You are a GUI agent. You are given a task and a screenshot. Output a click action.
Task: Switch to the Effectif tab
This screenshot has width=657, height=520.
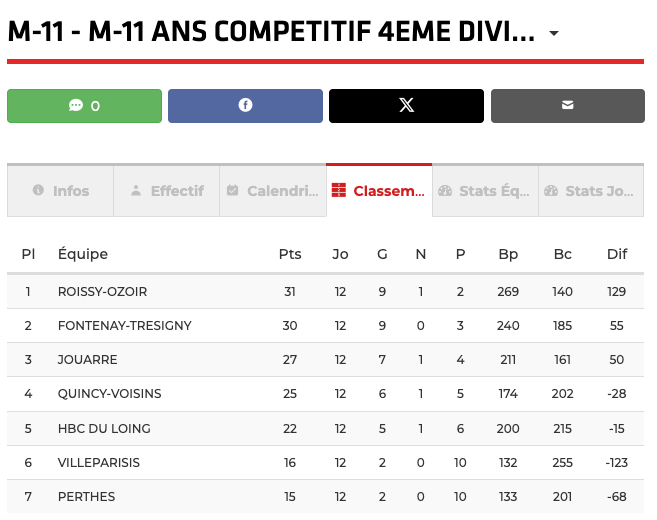[166, 191]
